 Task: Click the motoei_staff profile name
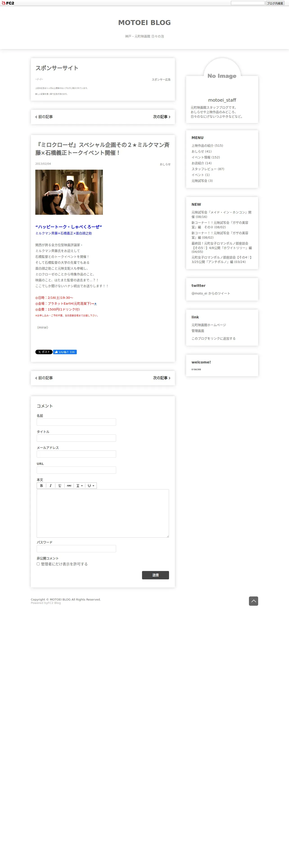point(222,100)
